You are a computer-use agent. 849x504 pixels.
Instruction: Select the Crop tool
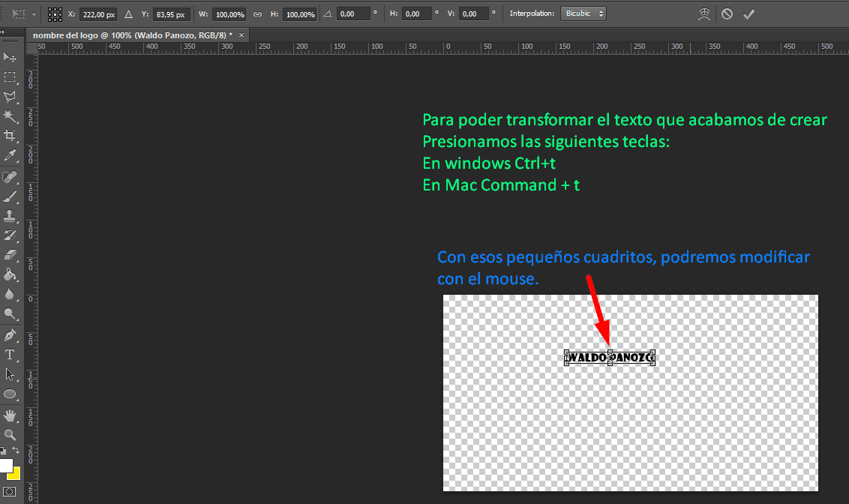10,136
